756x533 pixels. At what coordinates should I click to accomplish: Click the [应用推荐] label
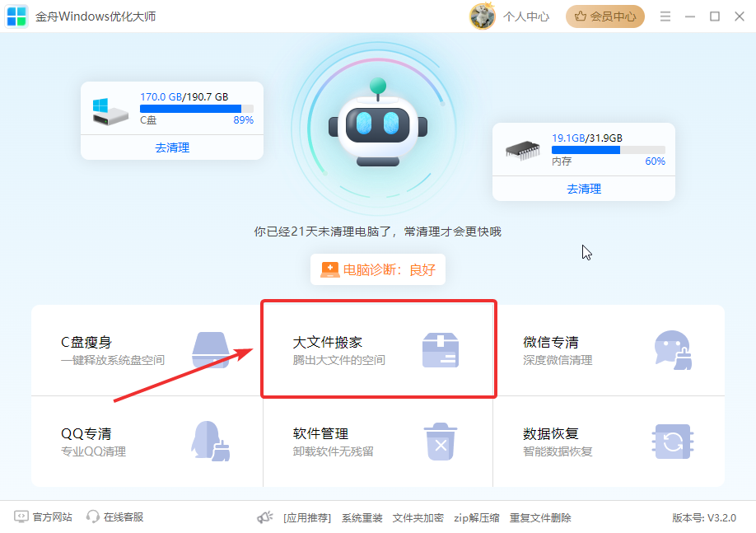pos(307,518)
